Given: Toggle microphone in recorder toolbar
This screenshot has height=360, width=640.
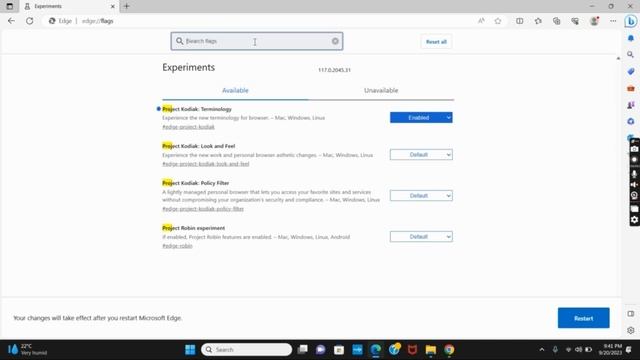Looking at the screenshot, I should tap(634, 173).
